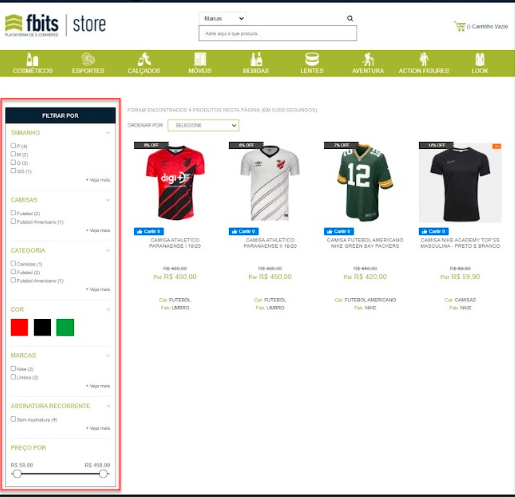Open the white Athletico shirt image
Screen dimensions: 515x497
270,183
